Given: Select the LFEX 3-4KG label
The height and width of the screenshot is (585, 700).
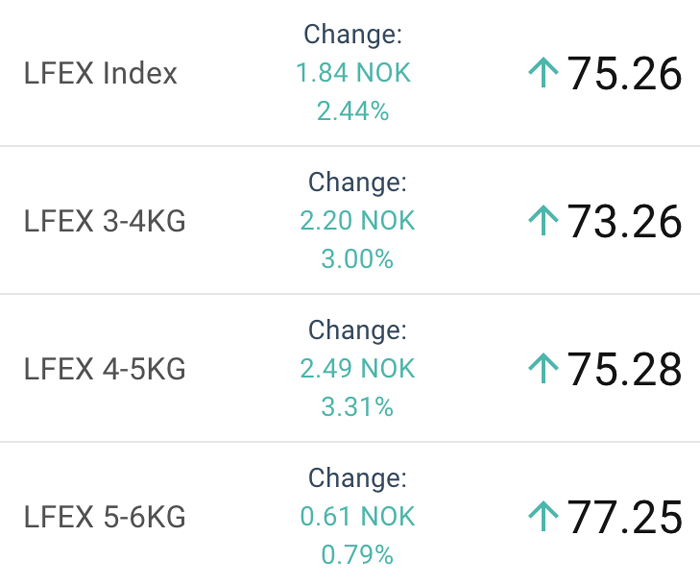Looking at the screenshot, I should (x=104, y=221).
